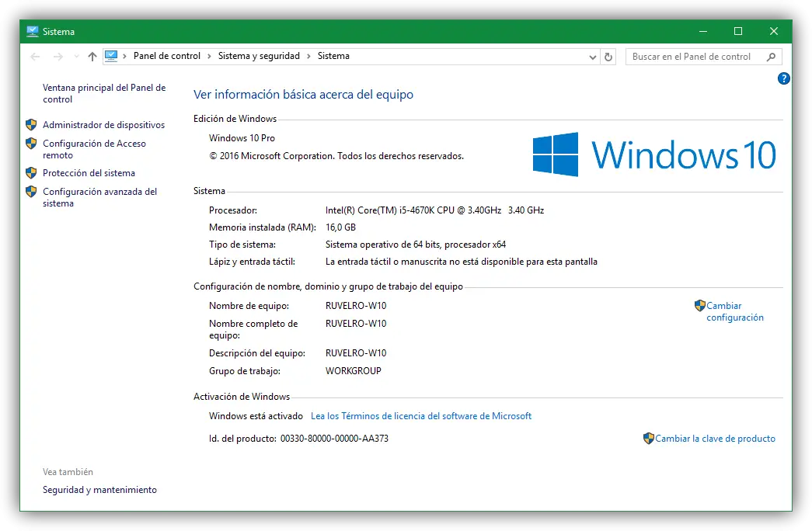Click shield icon beside Configuración de Acceso remoto
812x531 pixels.
click(31, 144)
